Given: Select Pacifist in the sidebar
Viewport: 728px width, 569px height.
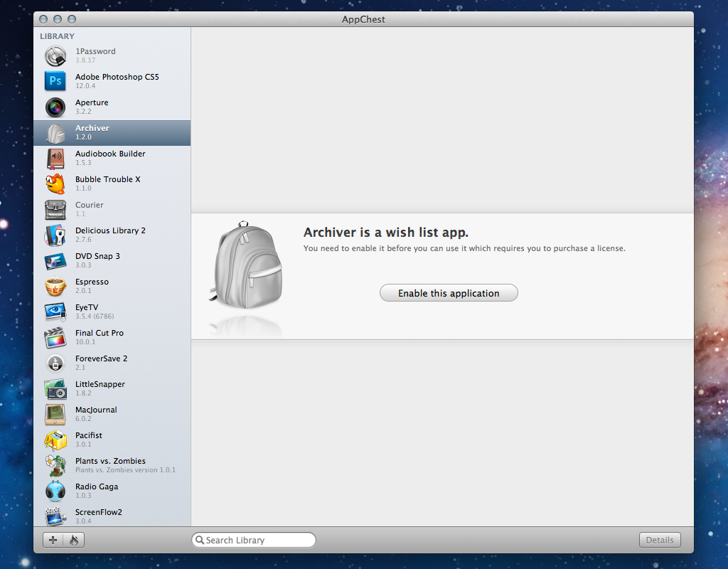Looking at the screenshot, I should (x=112, y=440).
